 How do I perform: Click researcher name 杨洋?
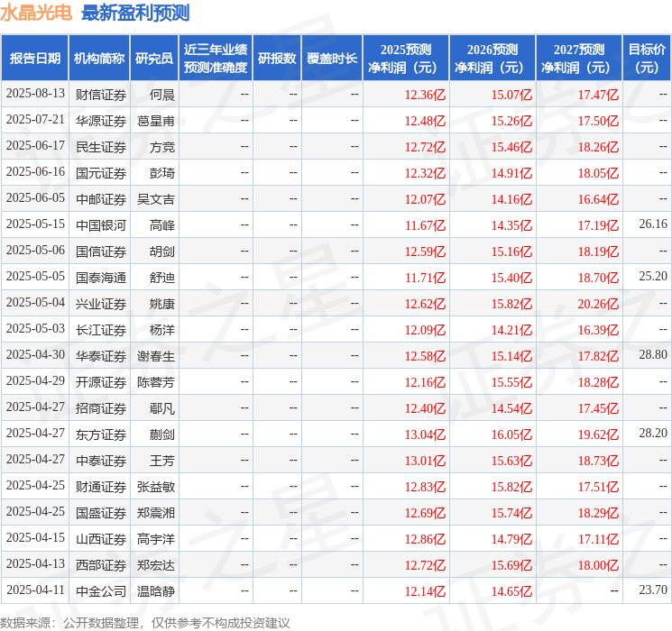(x=162, y=329)
